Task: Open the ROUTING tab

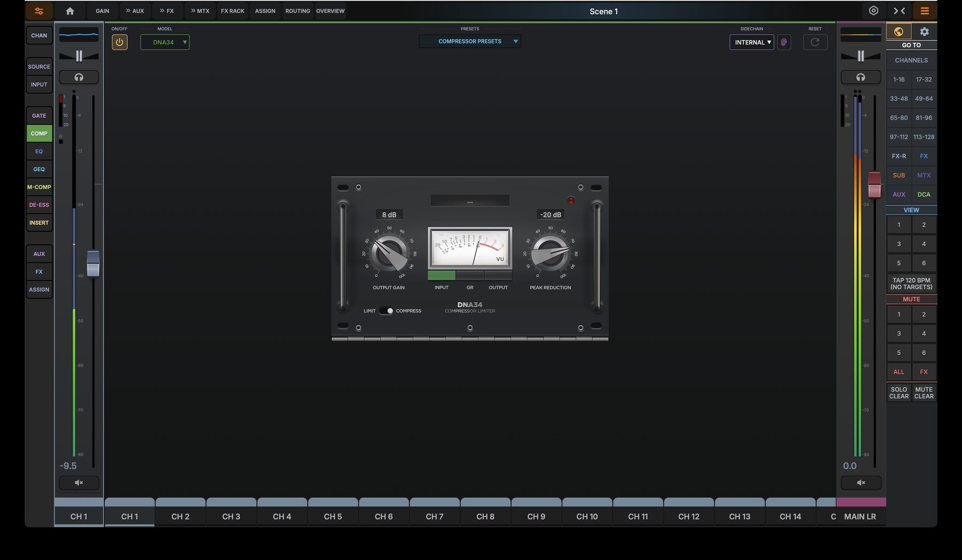Action: click(x=298, y=11)
